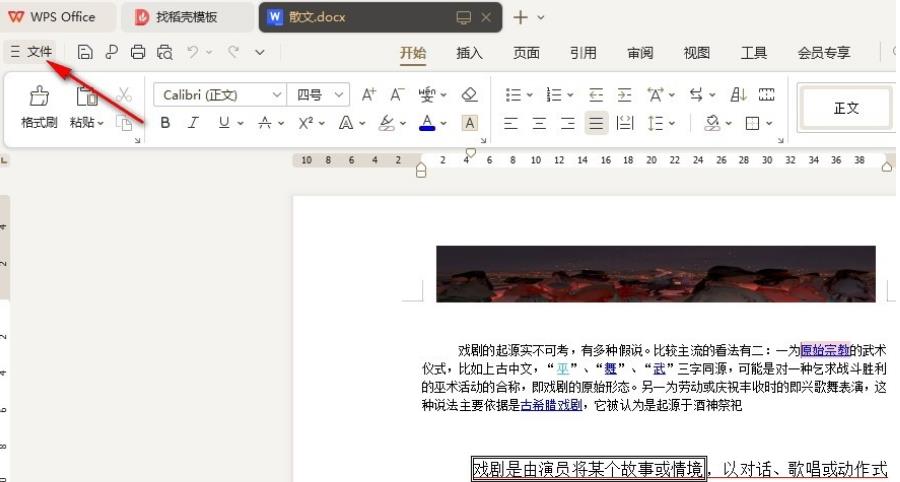Screen dimensions: 900x482
Task: Click the bulleted list icon
Action: [513, 95]
